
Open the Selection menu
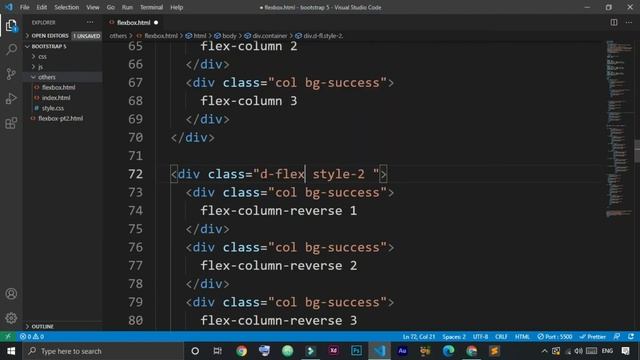click(67, 7)
